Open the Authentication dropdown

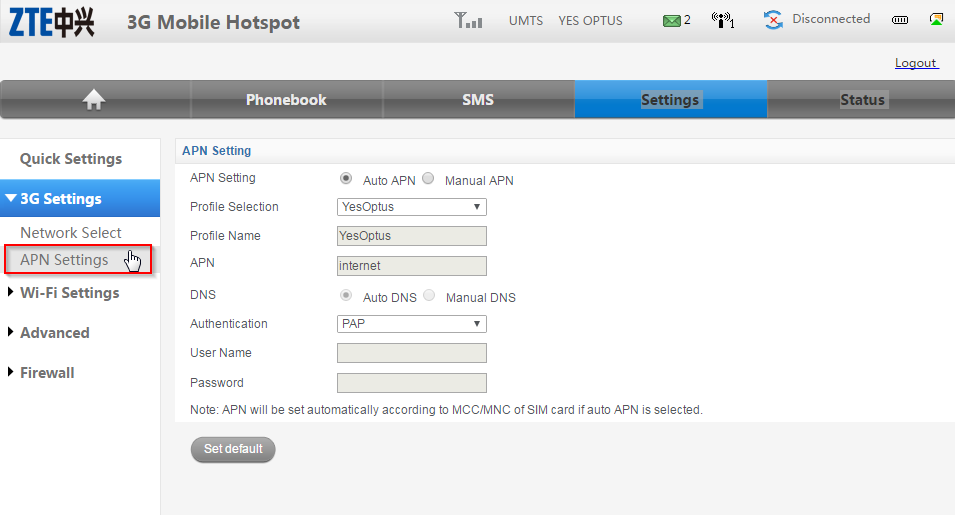coord(412,324)
